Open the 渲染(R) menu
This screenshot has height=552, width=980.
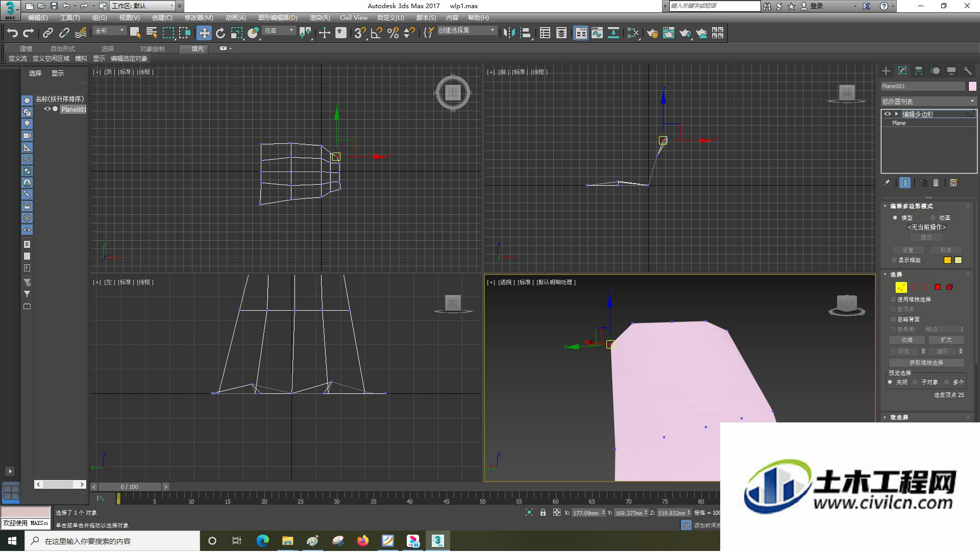(320, 18)
